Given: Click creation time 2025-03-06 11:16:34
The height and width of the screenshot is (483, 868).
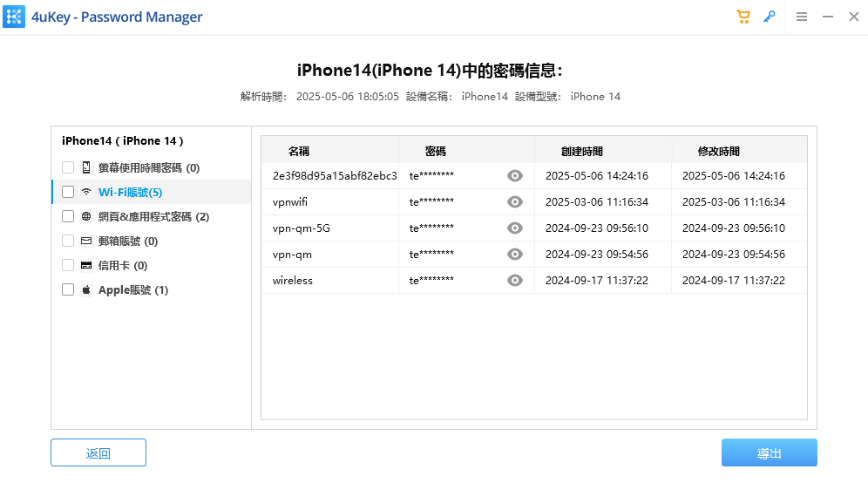Looking at the screenshot, I should tap(597, 201).
